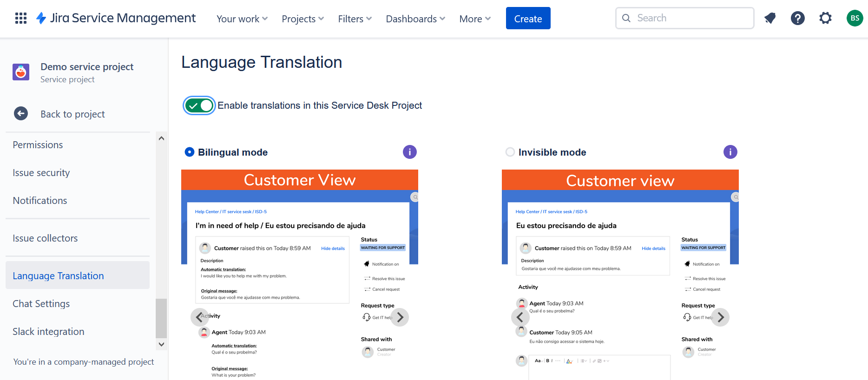Go to next Invisible mode preview image

pos(721,317)
